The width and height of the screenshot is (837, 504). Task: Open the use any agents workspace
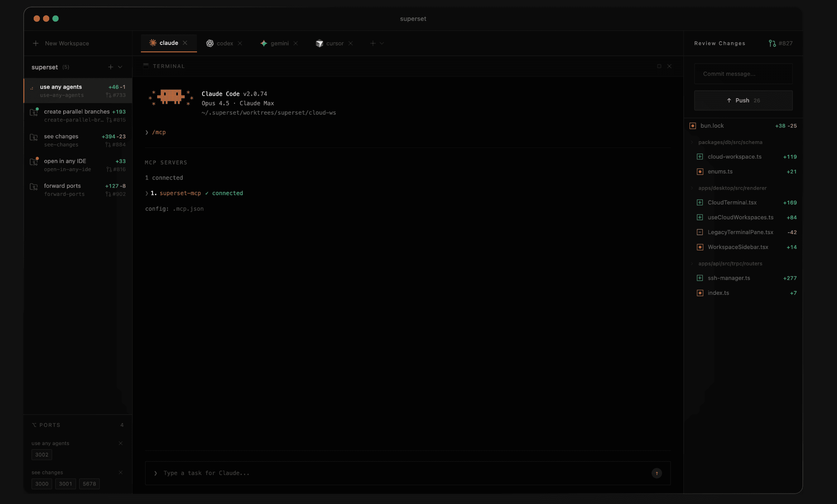tap(78, 91)
